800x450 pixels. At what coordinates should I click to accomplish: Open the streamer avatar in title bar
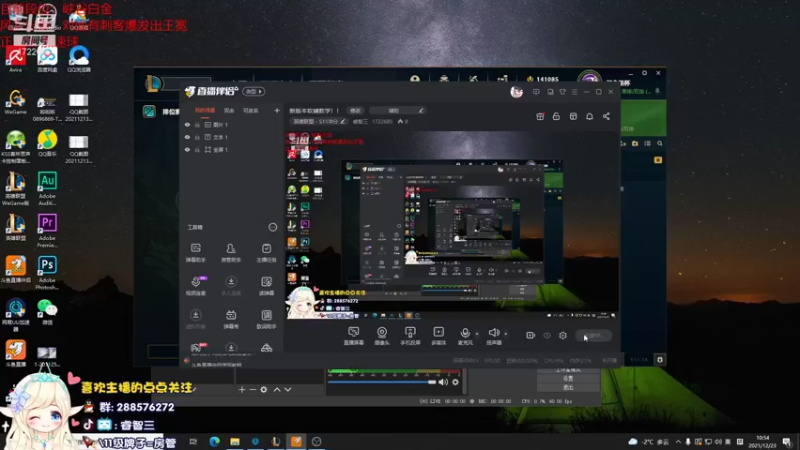(x=516, y=92)
